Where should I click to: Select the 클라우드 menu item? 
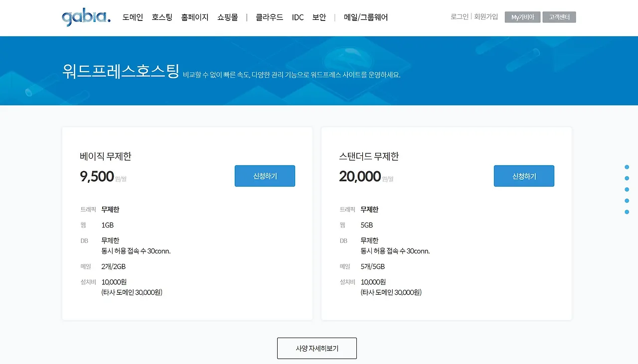click(x=269, y=16)
